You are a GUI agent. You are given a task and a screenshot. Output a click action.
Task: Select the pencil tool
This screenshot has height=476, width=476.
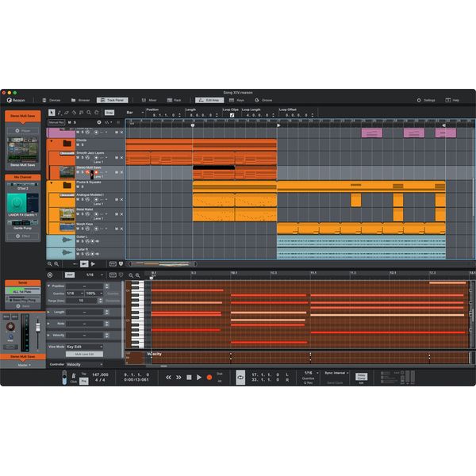point(59,113)
